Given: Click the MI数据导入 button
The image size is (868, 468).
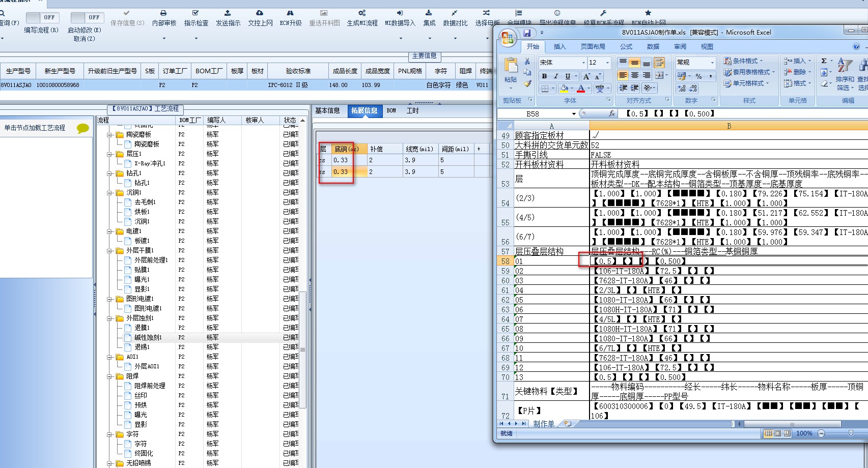Looking at the screenshot, I should tap(400, 19).
